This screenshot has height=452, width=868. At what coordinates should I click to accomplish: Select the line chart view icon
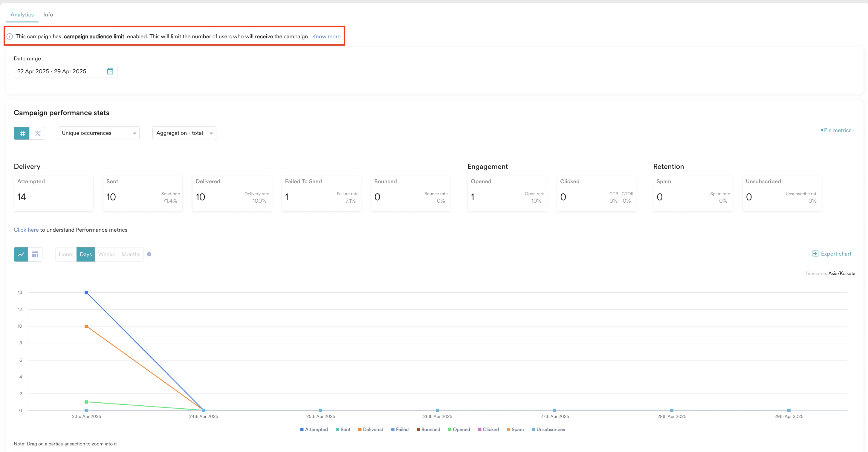(21, 254)
